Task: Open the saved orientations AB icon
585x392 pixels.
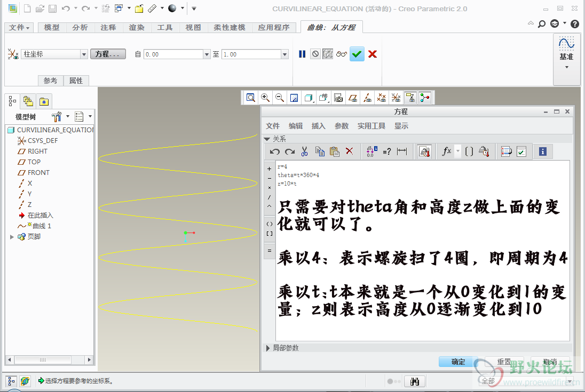Action: click(323, 98)
